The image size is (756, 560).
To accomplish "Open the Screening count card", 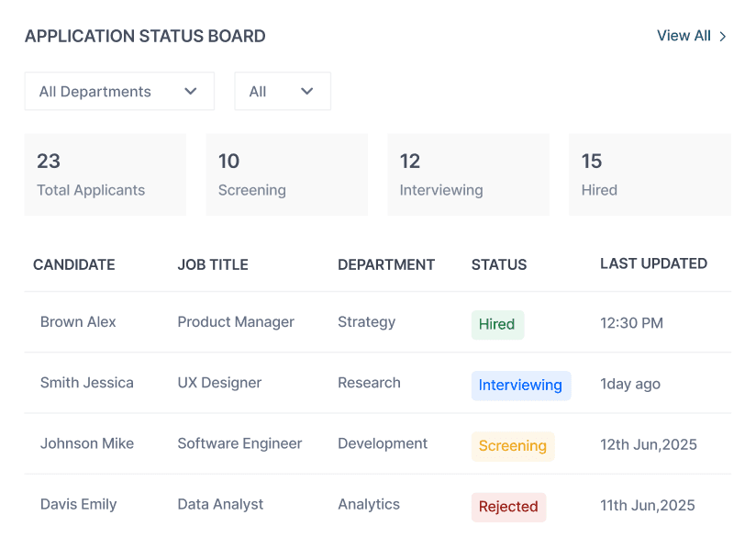I will pos(286,174).
